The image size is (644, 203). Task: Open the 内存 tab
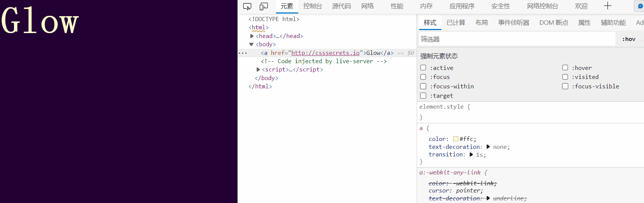click(x=426, y=6)
